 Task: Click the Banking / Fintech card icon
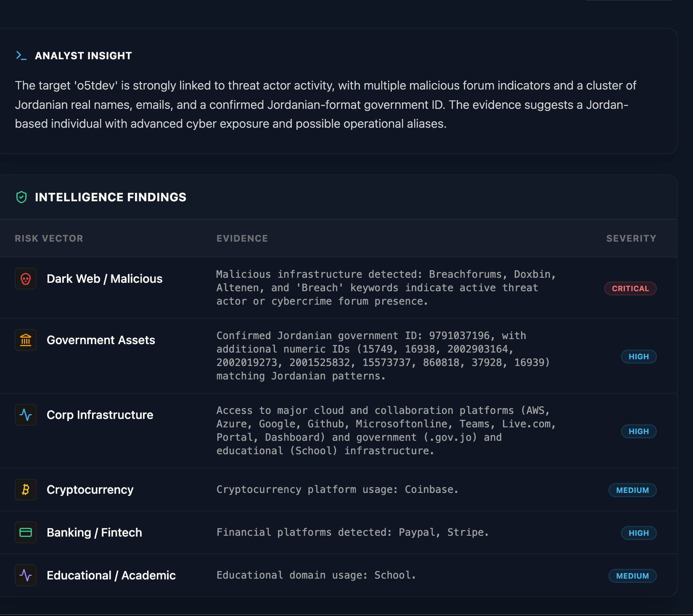click(26, 532)
